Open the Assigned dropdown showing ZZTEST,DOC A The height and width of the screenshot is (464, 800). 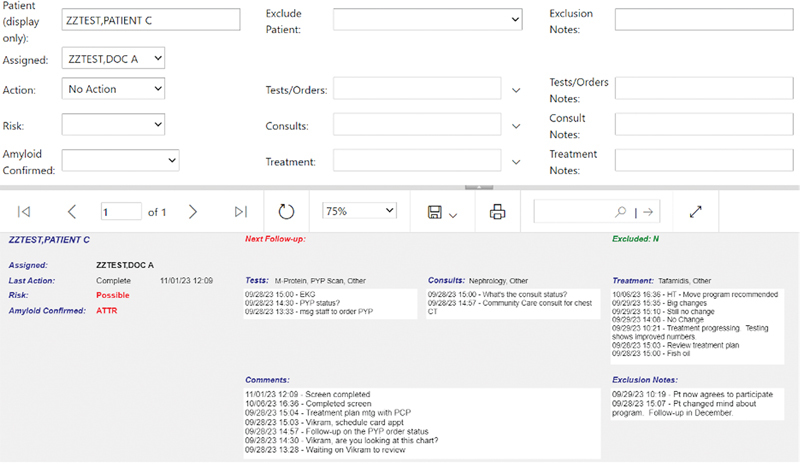[x=113, y=59]
